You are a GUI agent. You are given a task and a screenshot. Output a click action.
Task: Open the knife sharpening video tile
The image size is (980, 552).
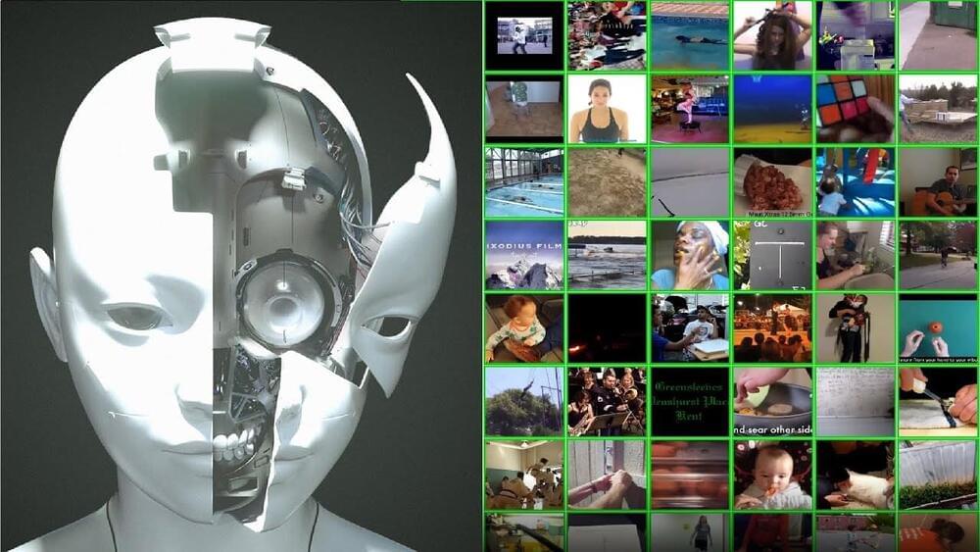[x=938, y=400]
